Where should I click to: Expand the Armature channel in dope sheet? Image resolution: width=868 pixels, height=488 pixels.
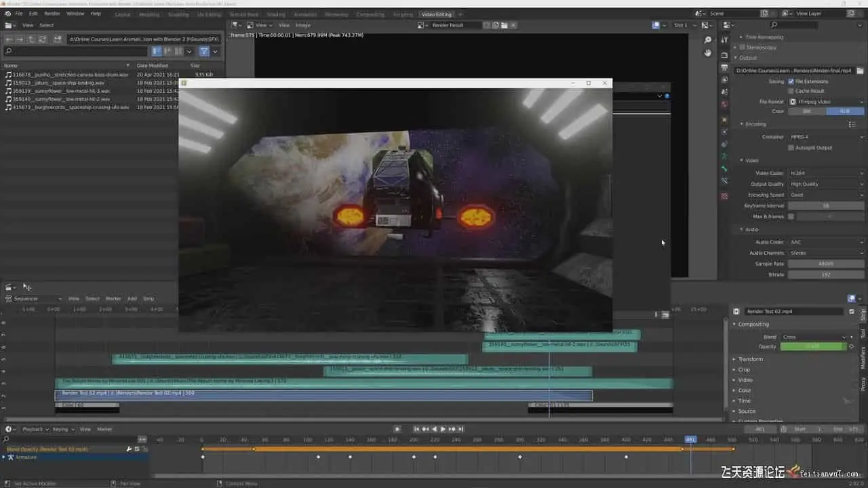click(x=3, y=457)
